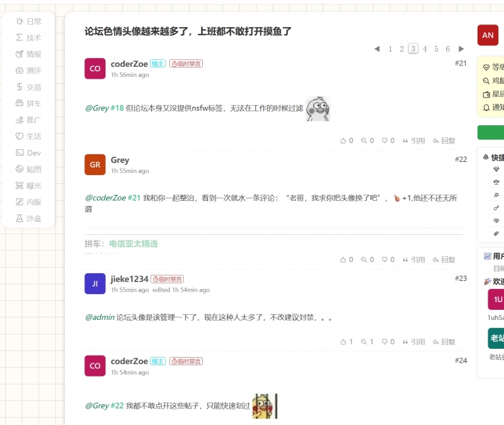504x425 pixels.
Task: Open the 电信亚太精选 signature link
Action: 134,244
